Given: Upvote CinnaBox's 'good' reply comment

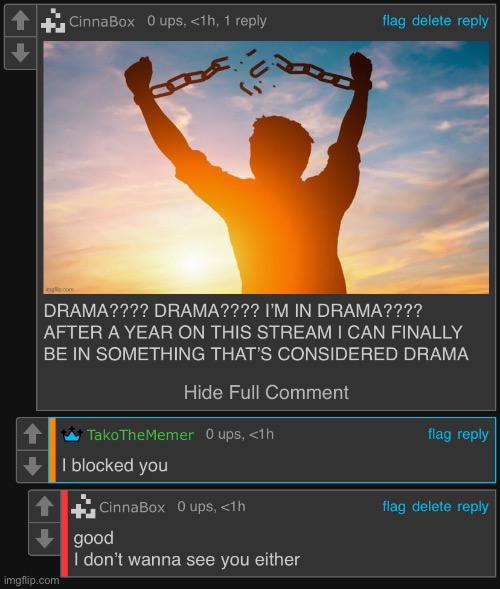Looking at the screenshot, I should [44, 506].
